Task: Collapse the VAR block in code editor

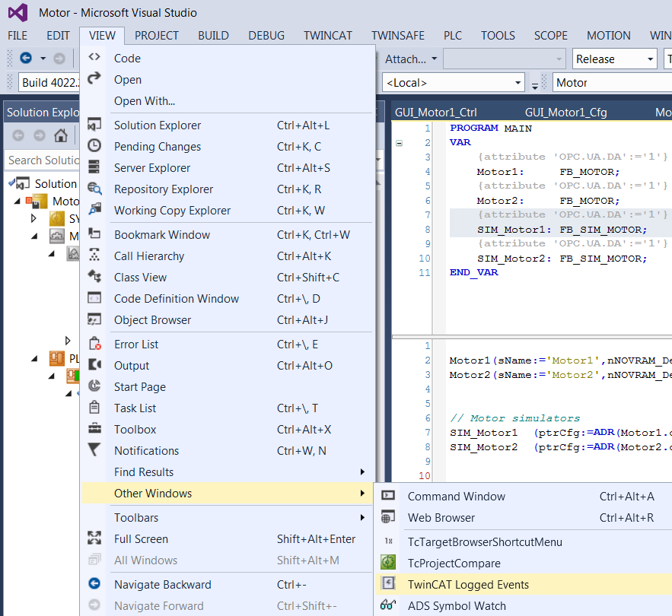Action: (x=400, y=143)
